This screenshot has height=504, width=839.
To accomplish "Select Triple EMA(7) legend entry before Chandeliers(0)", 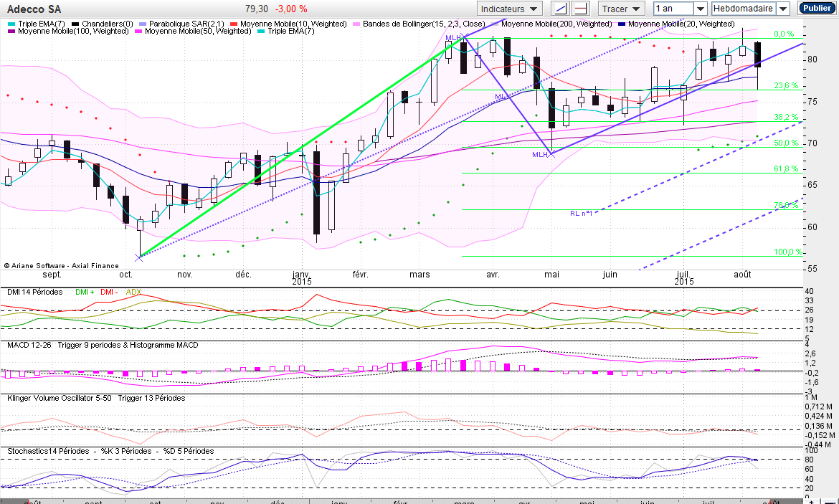I will click(41, 24).
